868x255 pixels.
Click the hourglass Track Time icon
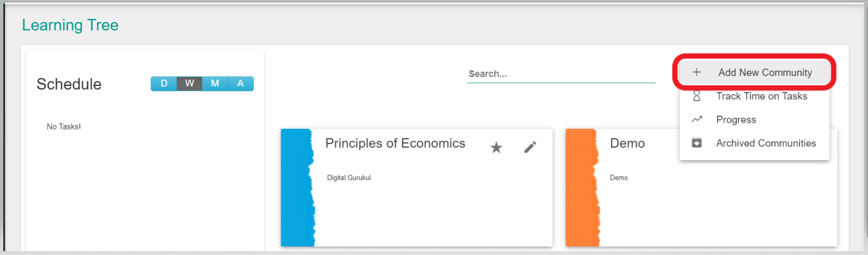(696, 96)
